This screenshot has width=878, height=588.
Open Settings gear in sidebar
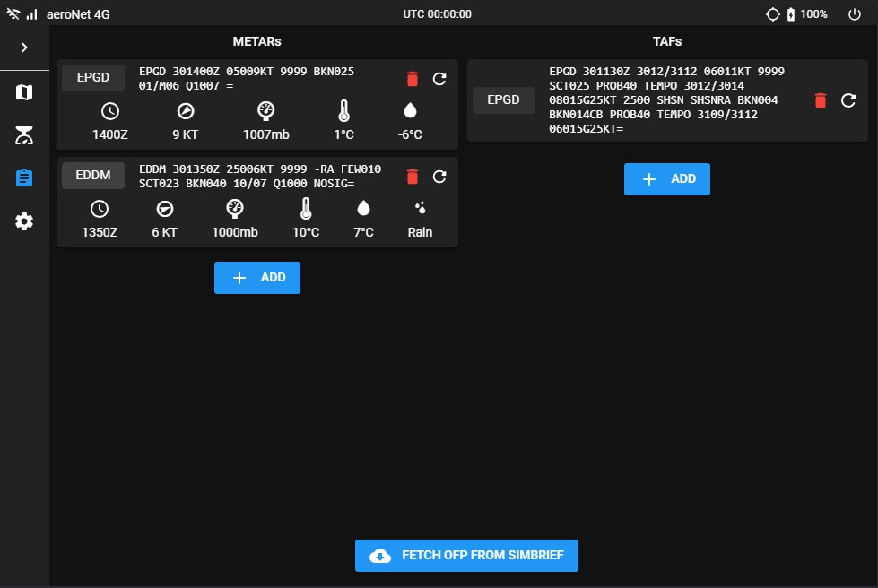(24, 221)
